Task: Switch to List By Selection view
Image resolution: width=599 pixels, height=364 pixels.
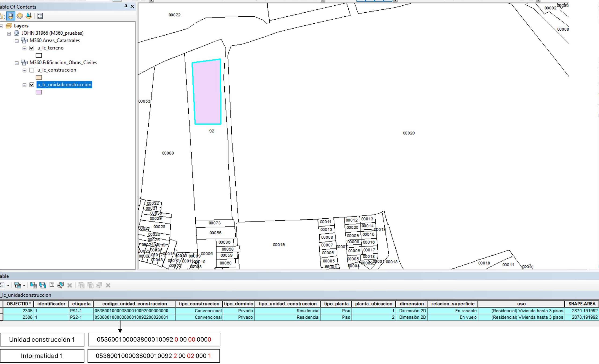Action: coord(29,16)
